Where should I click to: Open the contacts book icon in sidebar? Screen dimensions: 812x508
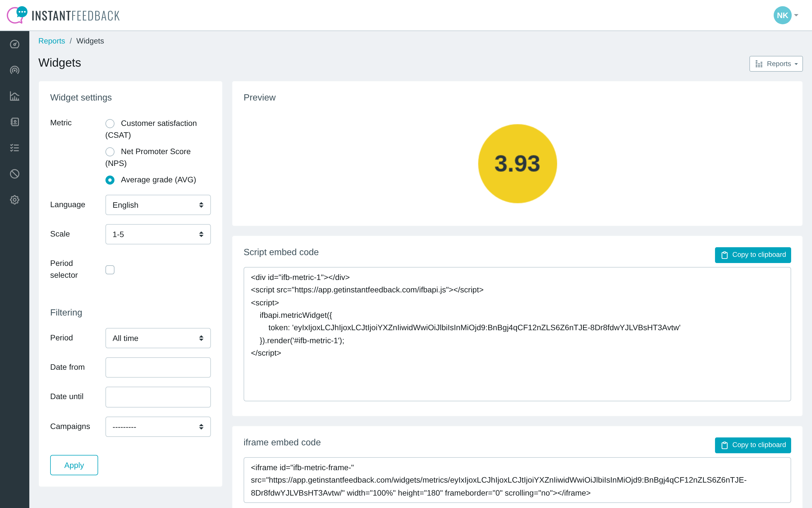(14, 122)
